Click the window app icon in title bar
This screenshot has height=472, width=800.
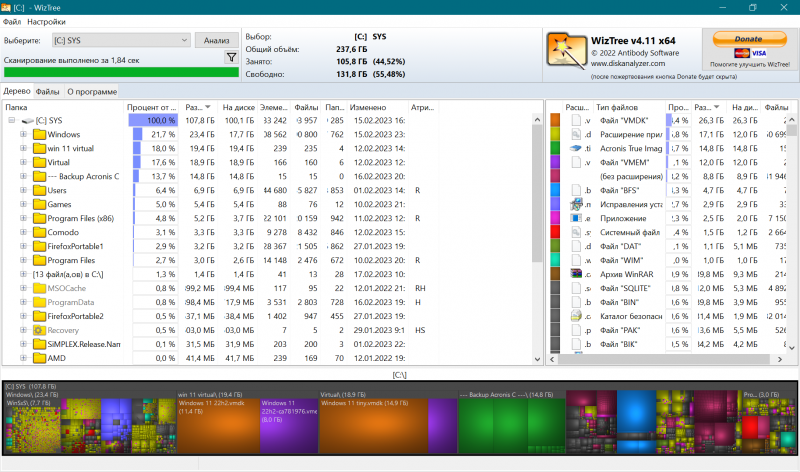[6, 8]
